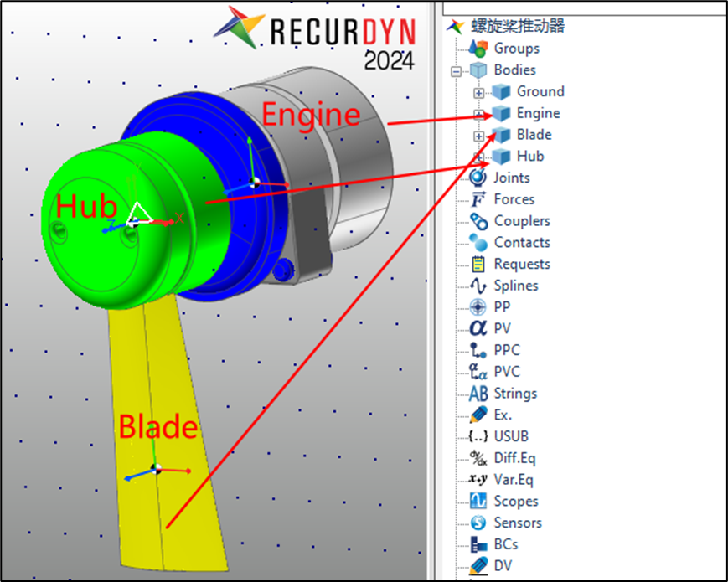Viewport: 728px width, 582px height.
Task: Select the Requests tree label
Action: (522, 264)
